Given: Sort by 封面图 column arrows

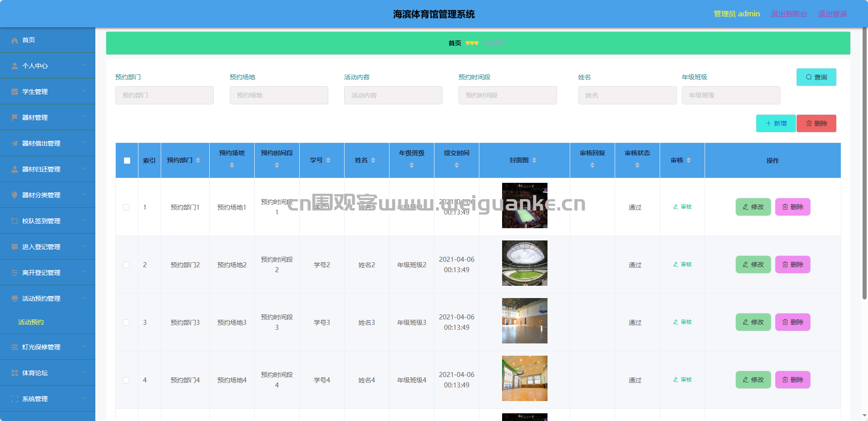Looking at the screenshot, I should click(x=534, y=161).
